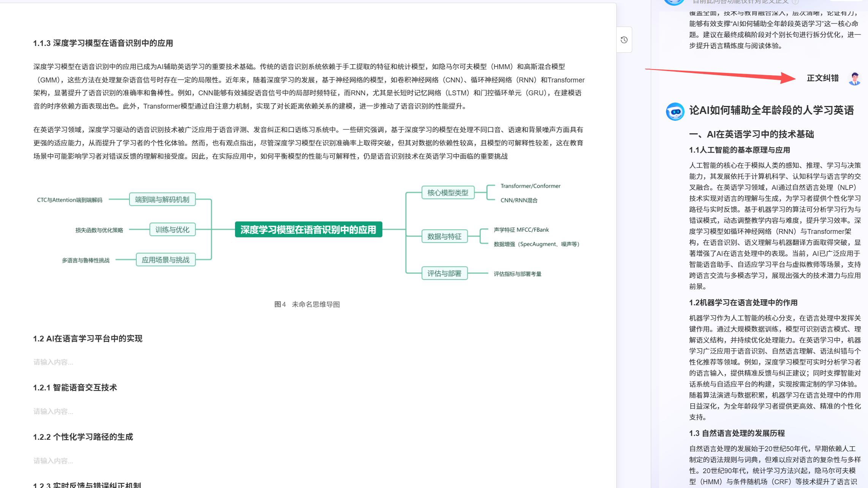The image size is (868, 488).
Task: Select heading 1.2 AI在语言学习平台中的实现
Action: pyautogui.click(x=88, y=338)
